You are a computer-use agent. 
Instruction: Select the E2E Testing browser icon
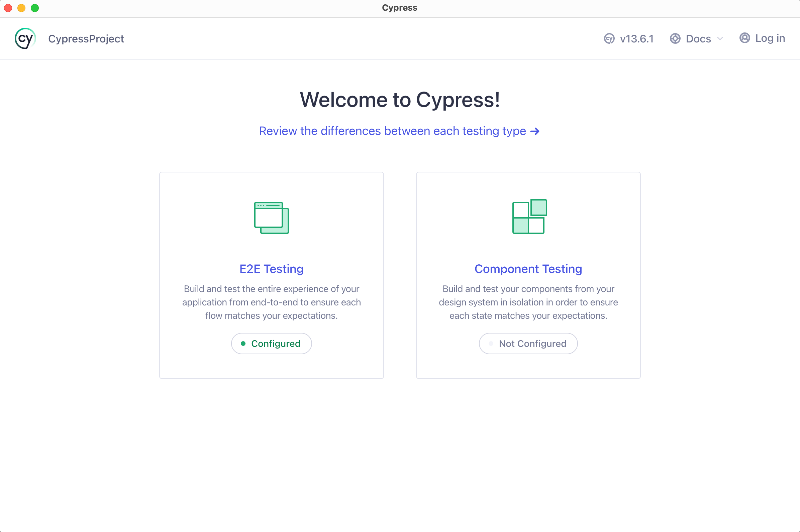click(271, 218)
